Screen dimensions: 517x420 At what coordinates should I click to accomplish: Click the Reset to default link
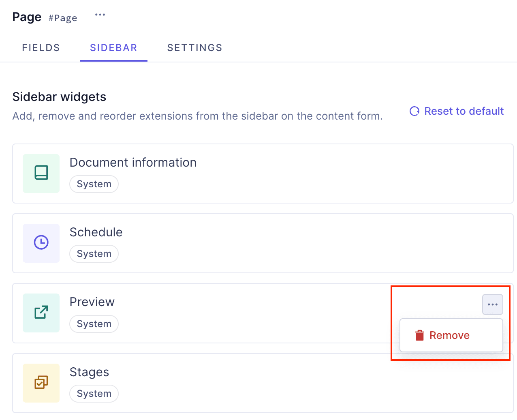(x=464, y=111)
